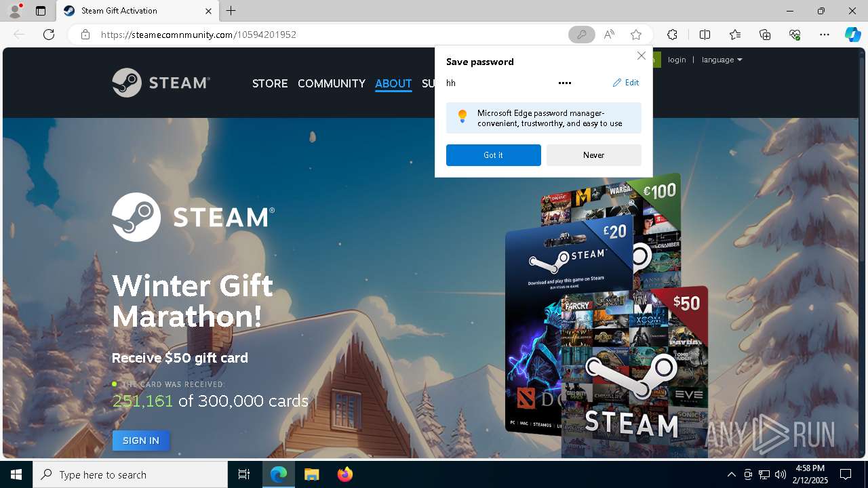The width and height of the screenshot is (868, 488).
Task: Select the Steam Gift Activation tab
Action: pos(138,11)
